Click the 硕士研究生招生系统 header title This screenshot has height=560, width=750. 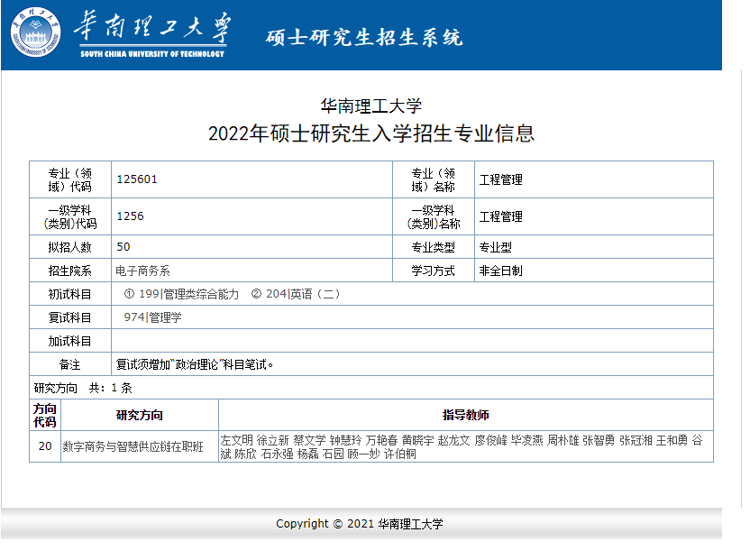click(364, 37)
